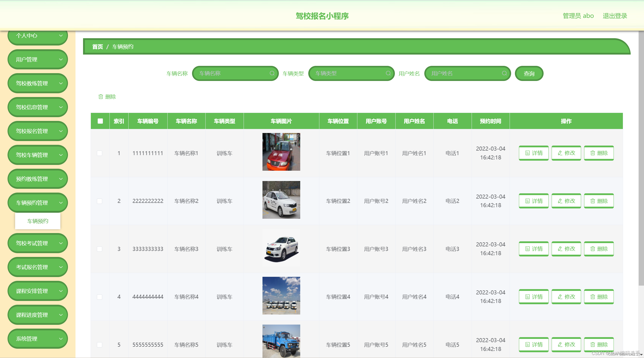644x358 pixels.
Task: Open 课程进度管理 menu
Action: (38, 315)
